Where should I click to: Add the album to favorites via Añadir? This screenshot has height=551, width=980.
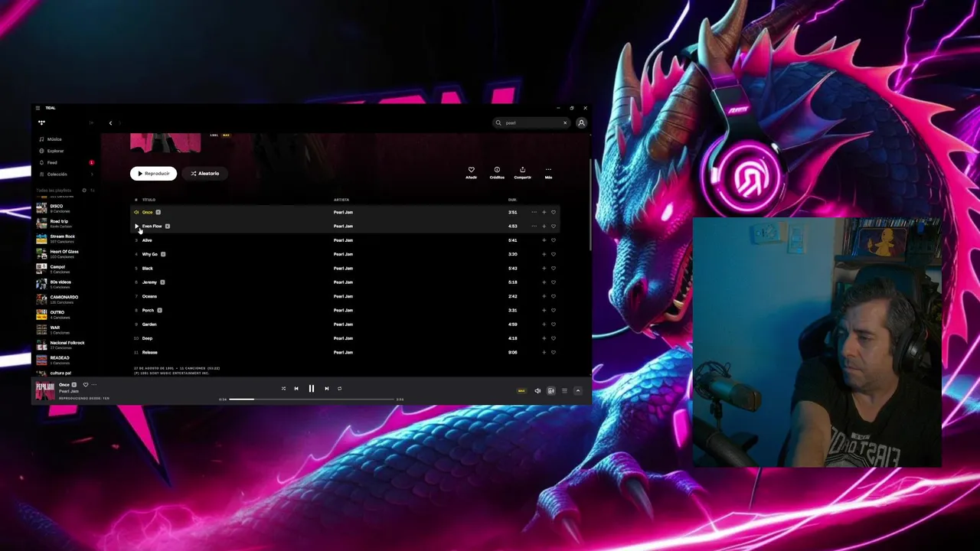(x=471, y=173)
